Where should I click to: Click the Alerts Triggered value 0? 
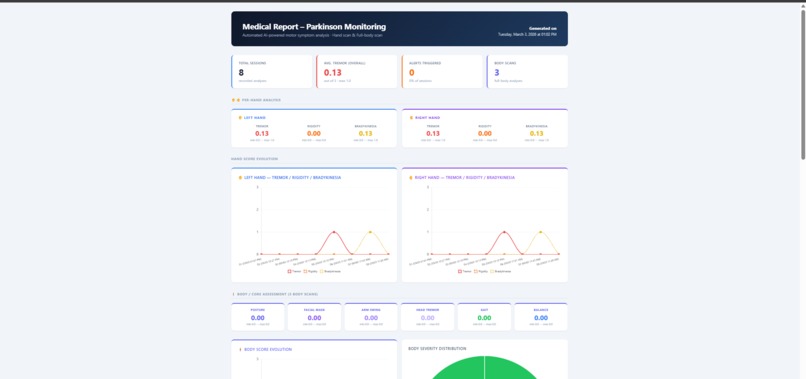pos(412,73)
